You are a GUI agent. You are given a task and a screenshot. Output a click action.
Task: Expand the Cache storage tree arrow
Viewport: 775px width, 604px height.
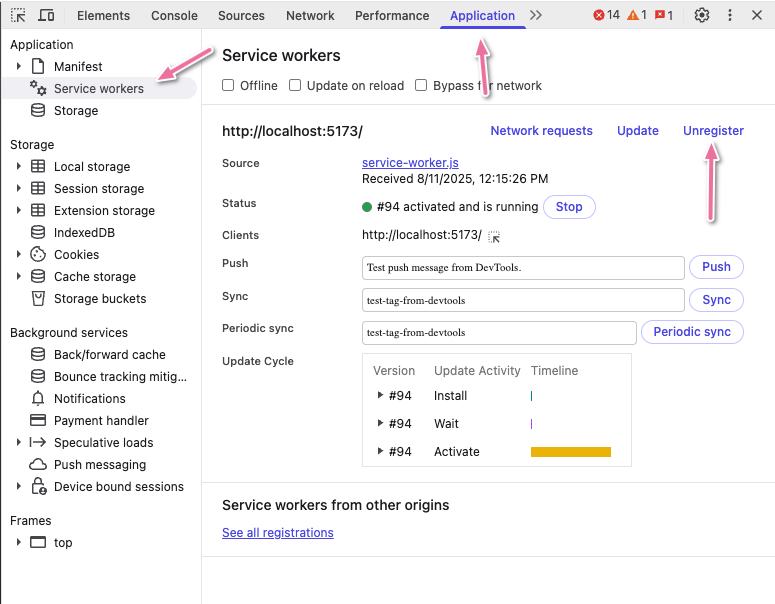coord(19,276)
